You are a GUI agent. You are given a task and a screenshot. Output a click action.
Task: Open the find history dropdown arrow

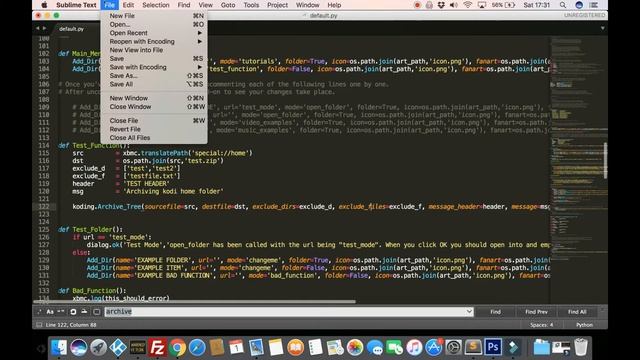pos(469,312)
